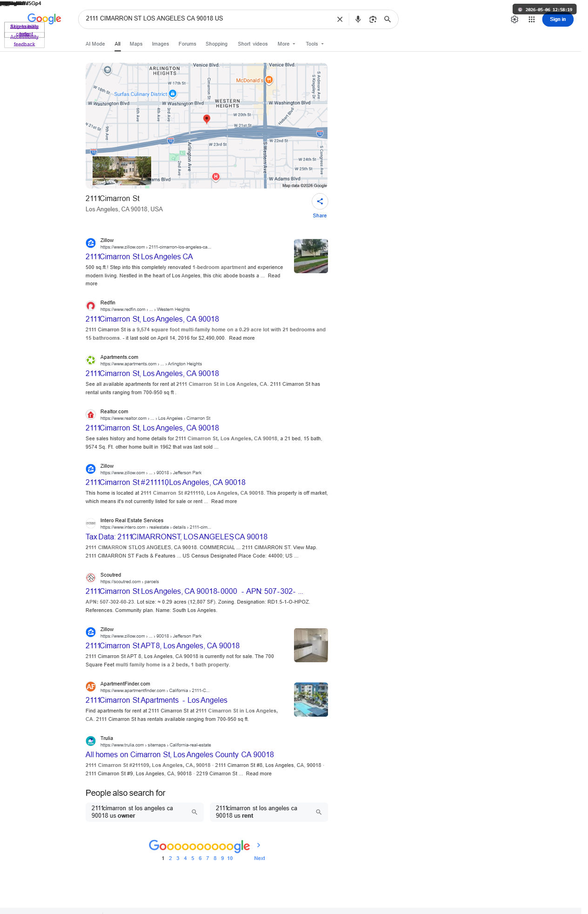Image resolution: width=588 pixels, height=914 pixels.
Task: Start voice search with the microphone icon
Action: point(358,20)
